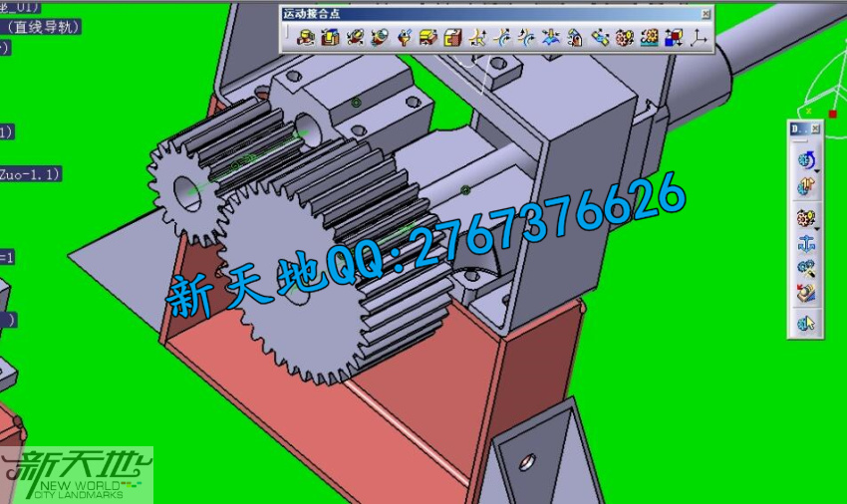Open Assembly Constraints Conversion tool

click(806, 267)
